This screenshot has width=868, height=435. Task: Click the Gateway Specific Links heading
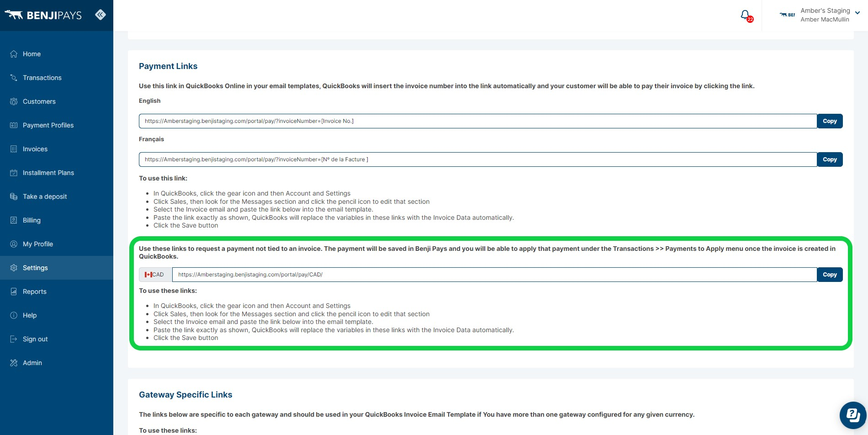point(185,395)
